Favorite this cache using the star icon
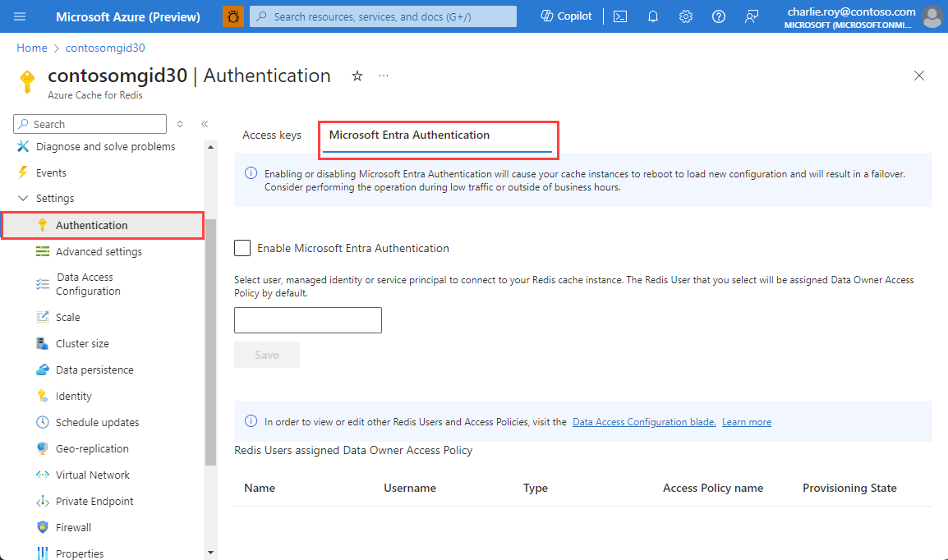948x560 pixels. click(x=357, y=76)
